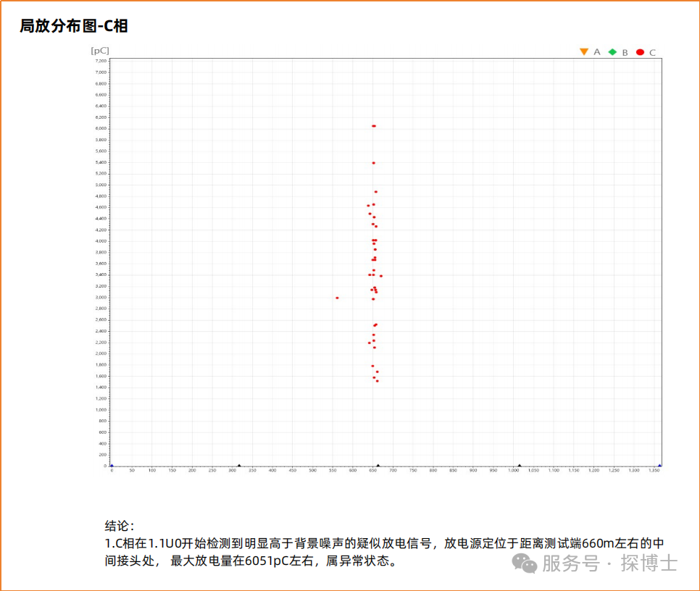Click the blue marker at the cable far end
The width and height of the screenshot is (700, 591).
tap(659, 466)
